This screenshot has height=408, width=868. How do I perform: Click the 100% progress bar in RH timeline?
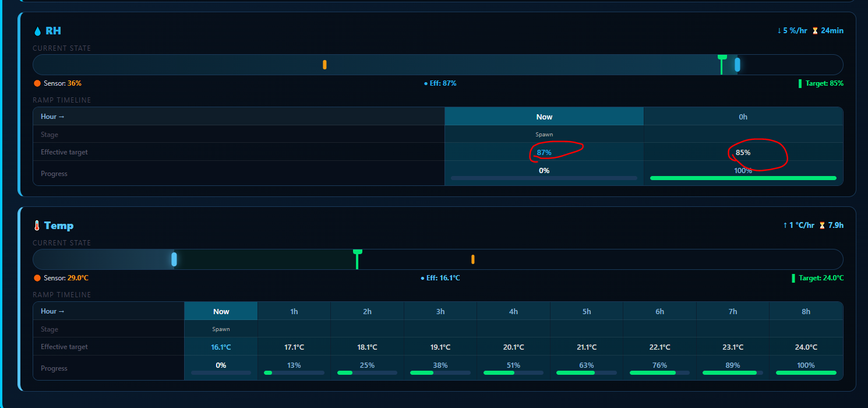tap(743, 178)
